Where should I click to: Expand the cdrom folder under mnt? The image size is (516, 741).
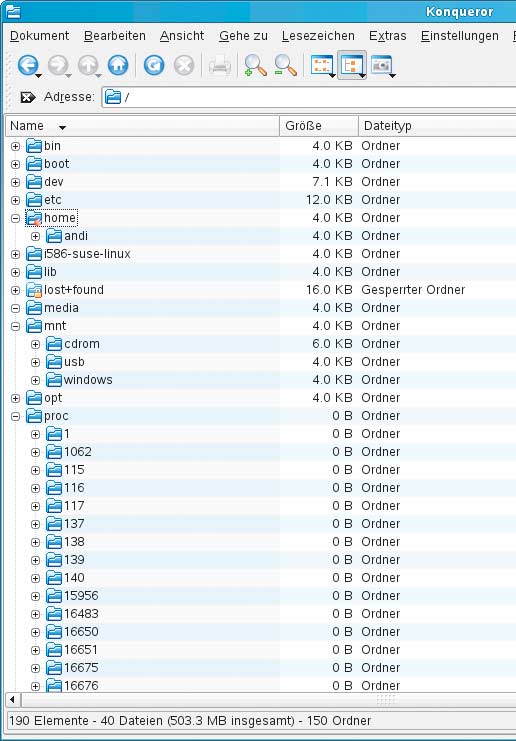click(x=35, y=344)
